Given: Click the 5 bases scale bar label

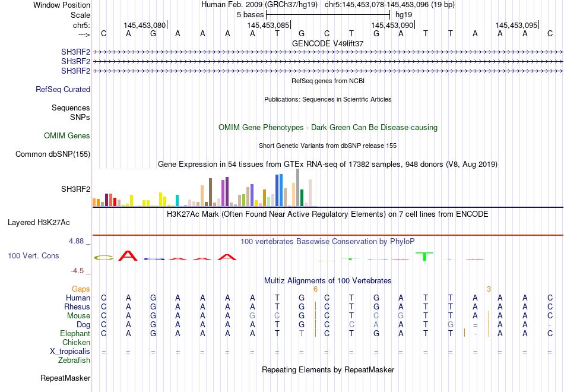Looking at the screenshot, I should (x=250, y=15).
